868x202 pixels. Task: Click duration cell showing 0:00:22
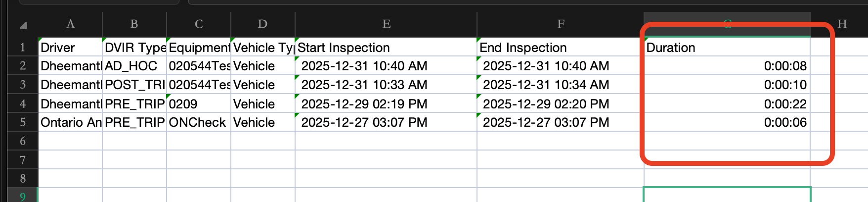pyautogui.click(x=727, y=104)
